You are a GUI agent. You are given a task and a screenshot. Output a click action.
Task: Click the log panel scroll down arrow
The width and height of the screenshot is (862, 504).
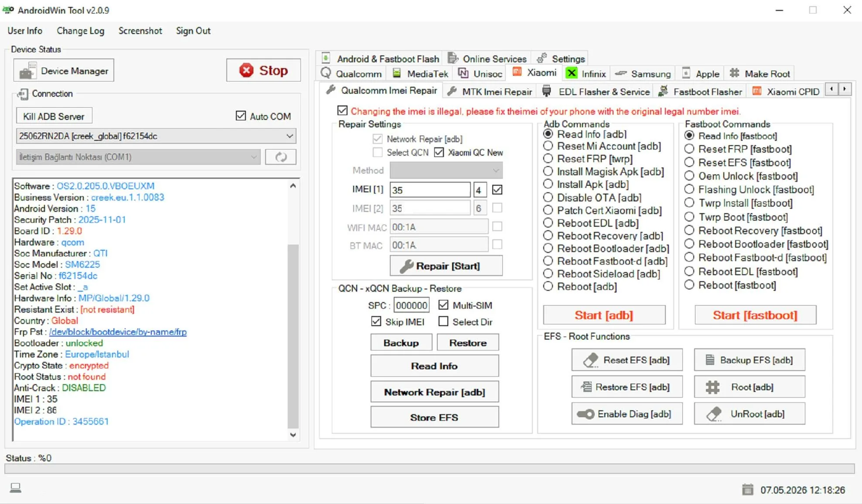point(293,435)
